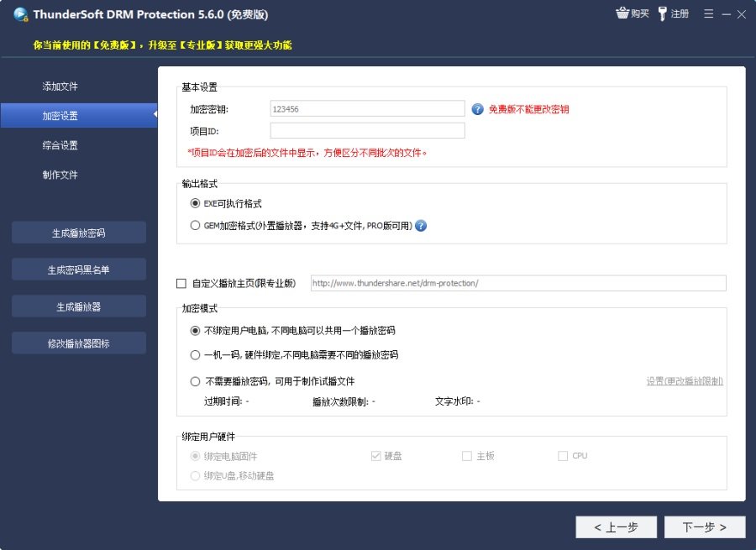Click the 文字水印 label
756x550 pixels.
coord(454,401)
